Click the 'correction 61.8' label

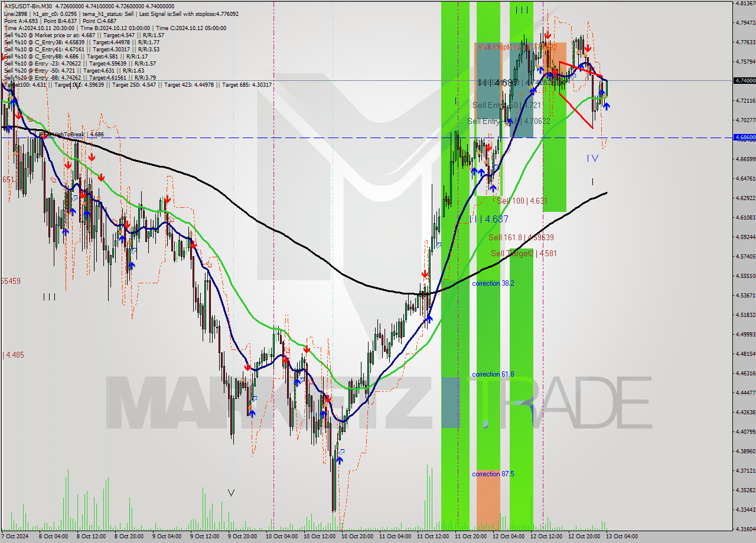click(493, 374)
